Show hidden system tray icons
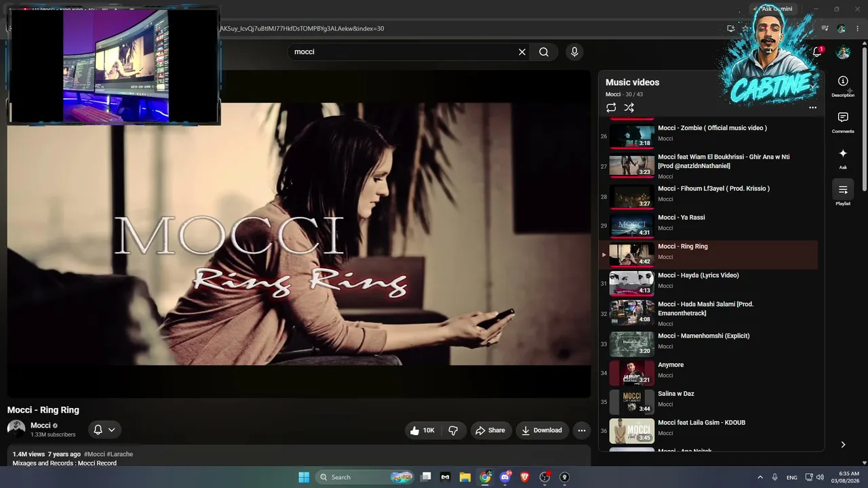Image resolution: width=868 pixels, height=488 pixels. [x=760, y=477]
